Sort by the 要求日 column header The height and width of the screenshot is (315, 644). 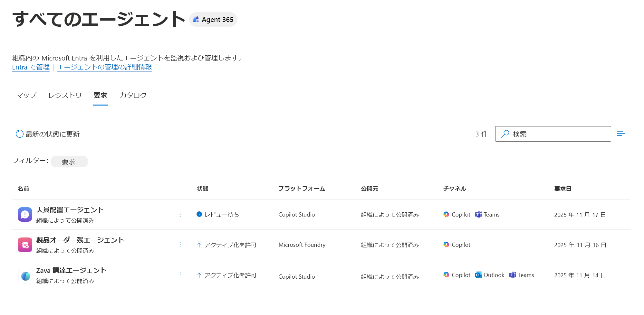[562, 189]
